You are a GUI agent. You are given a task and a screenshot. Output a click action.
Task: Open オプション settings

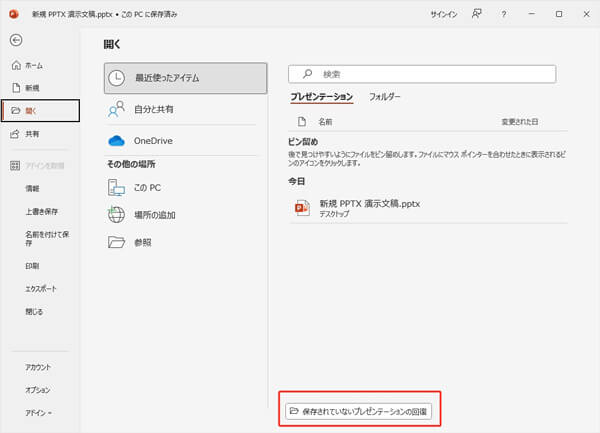pos(38,390)
